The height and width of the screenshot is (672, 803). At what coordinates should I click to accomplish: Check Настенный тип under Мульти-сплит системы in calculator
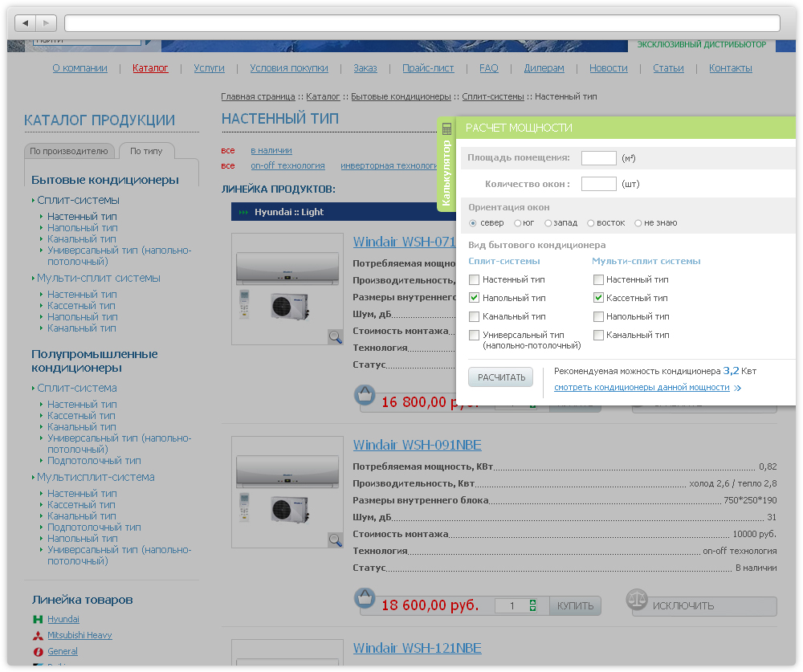[598, 279]
